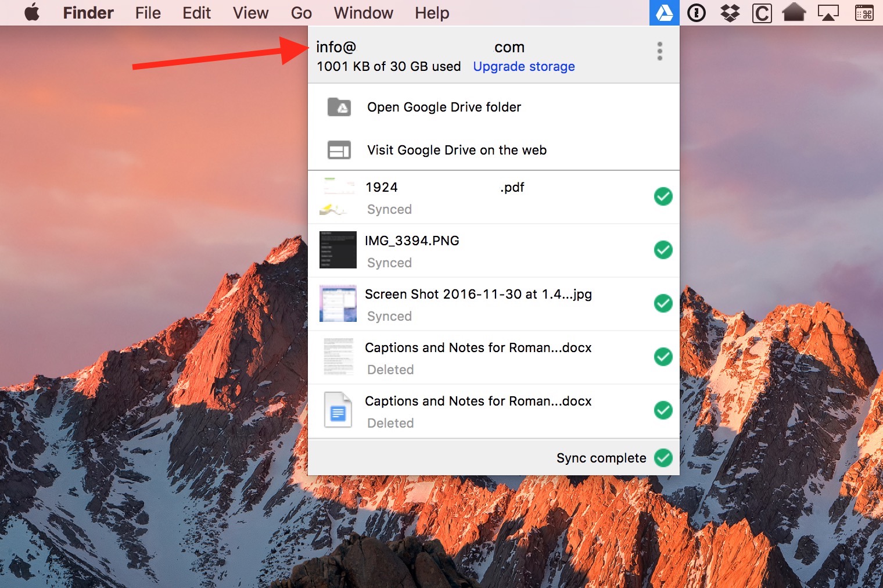Click Visit Google Drive on the web
This screenshot has height=588, width=883.
pos(494,150)
